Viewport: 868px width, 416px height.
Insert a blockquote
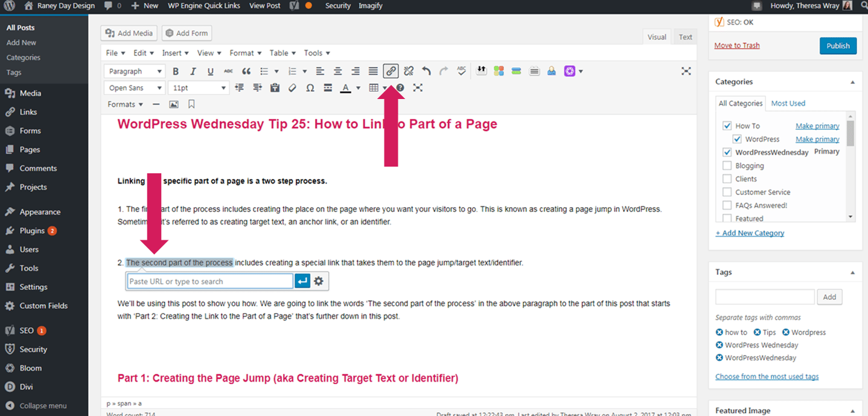(246, 71)
